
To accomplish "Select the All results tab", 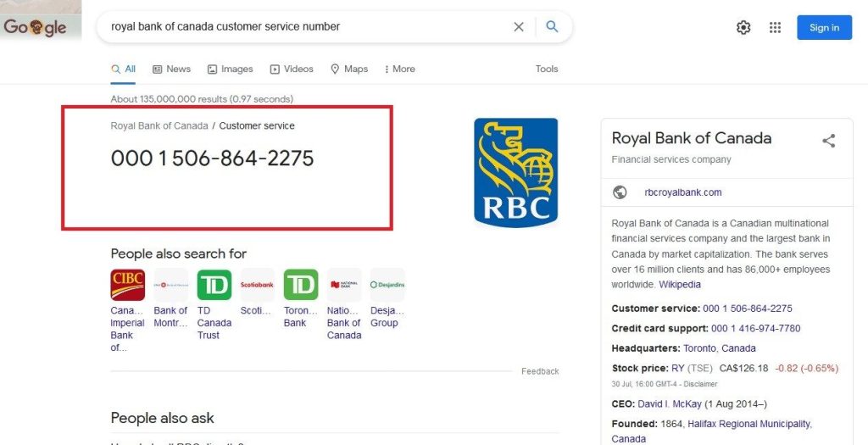I will click(x=124, y=70).
